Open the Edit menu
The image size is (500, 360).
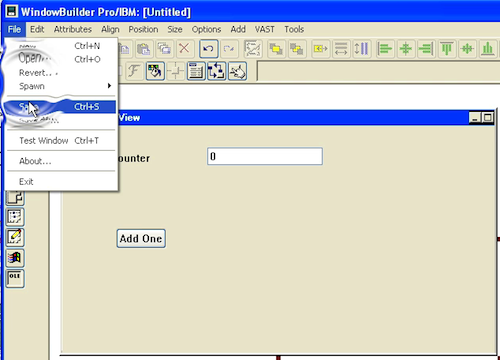pos(37,29)
